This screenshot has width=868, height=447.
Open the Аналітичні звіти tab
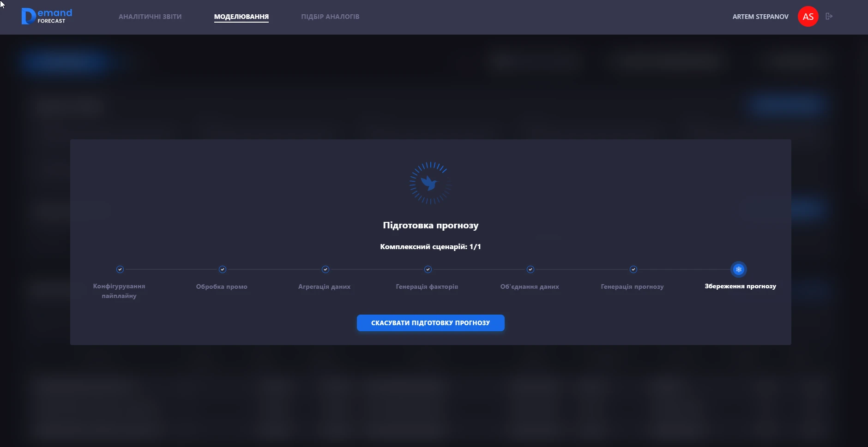(150, 17)
